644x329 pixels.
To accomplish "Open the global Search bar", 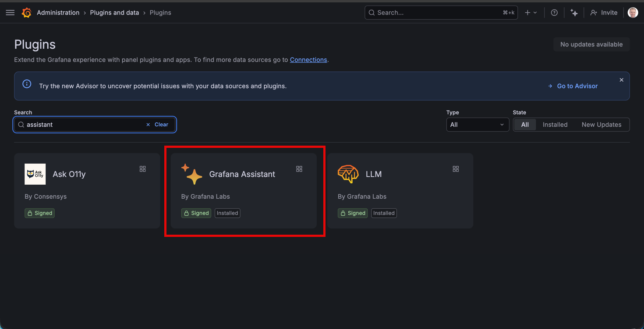I will (441, 13).
